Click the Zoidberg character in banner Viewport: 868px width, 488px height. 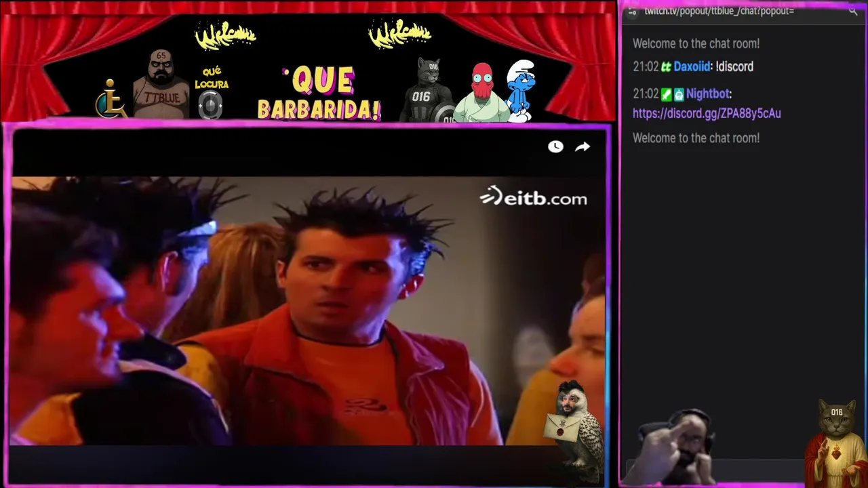click(x=481, y=93)
